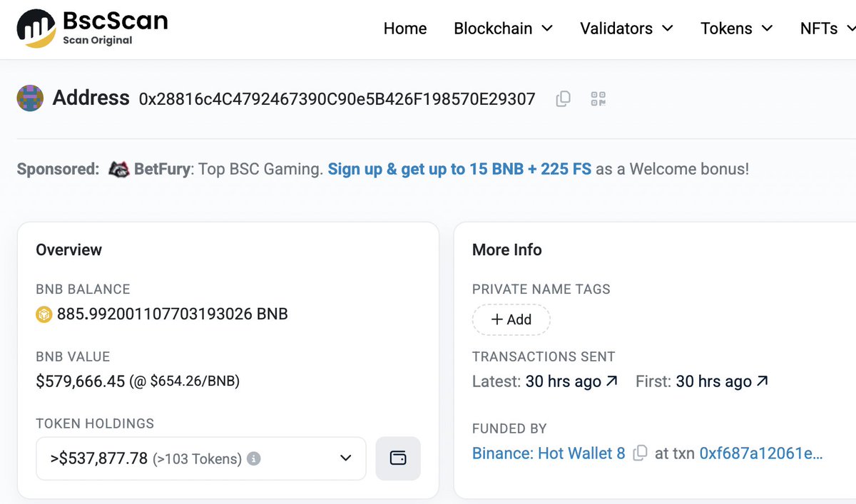Click the BNB balance 885.992001107703193026 BNB
856x504 pixels.
click(x=173, y=314)
